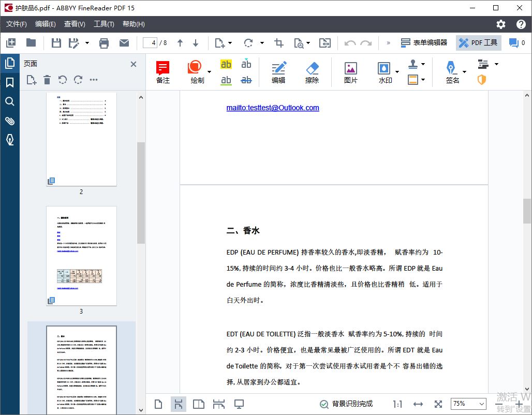Click the page number input field
The height and width of the screenshot is (415, 532).
(x=150, y=43)
